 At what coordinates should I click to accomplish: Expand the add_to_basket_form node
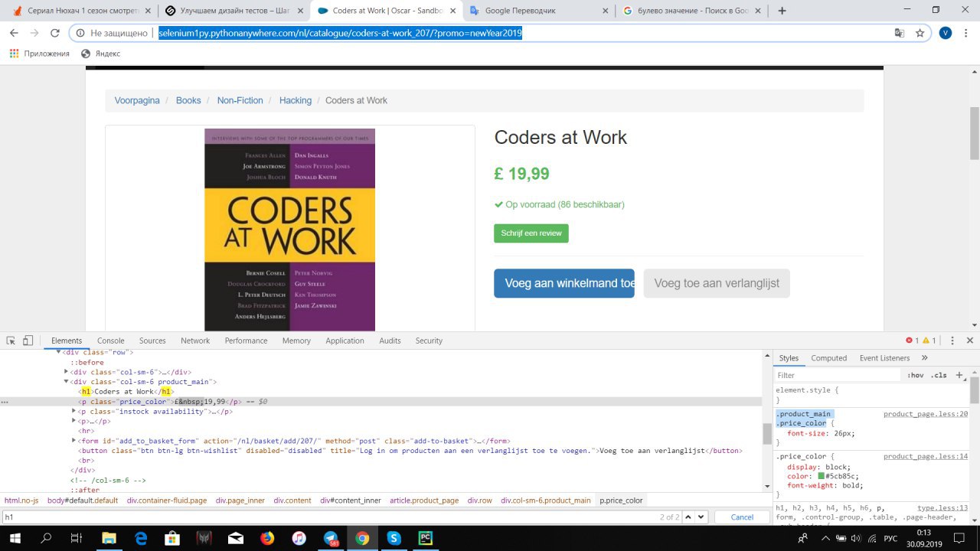(x=73, y=441)
